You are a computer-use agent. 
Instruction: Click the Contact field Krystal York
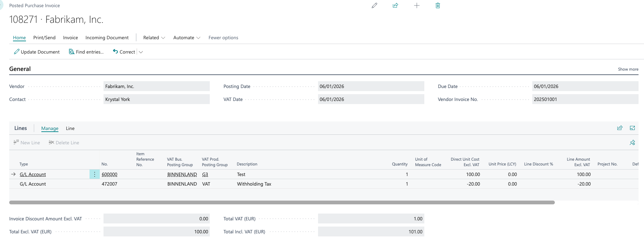[x=156, y=99]
